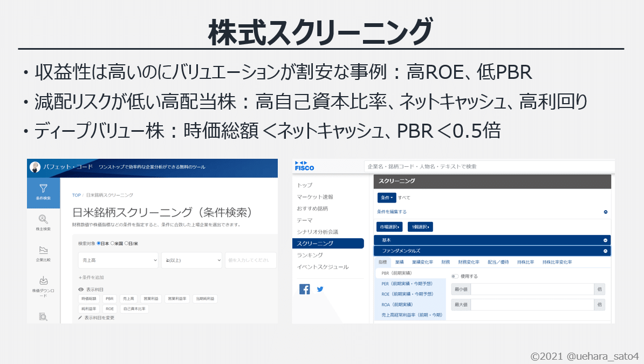Click the 当期純利益 display item tag
Screen dimensions: 644x364
(x=205, y=299)
